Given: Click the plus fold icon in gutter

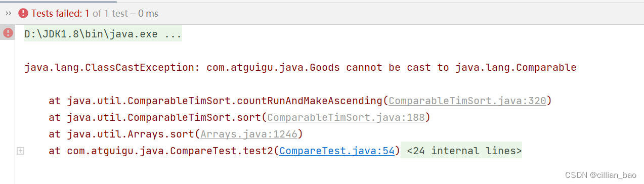Looking at the screenshot, I should [20, 151].
